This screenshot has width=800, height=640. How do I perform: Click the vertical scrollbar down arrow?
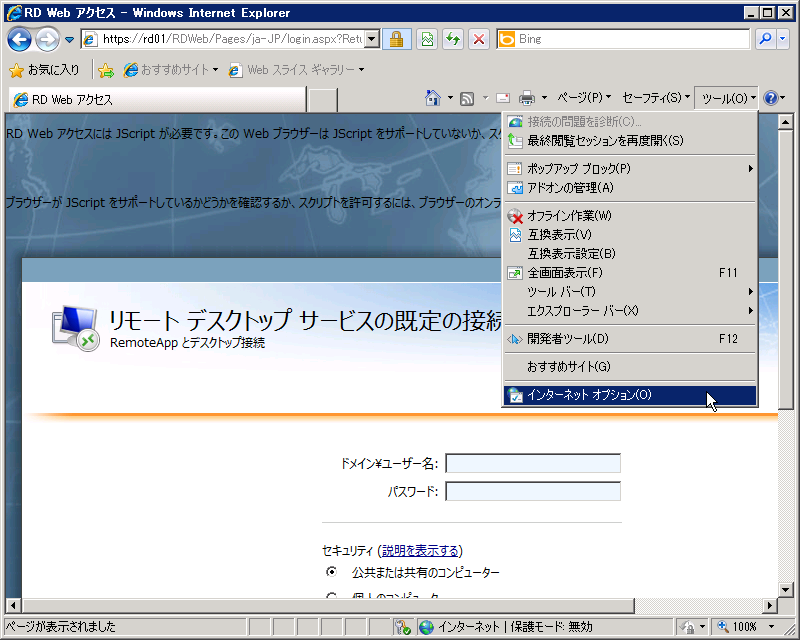click(x=786, y=589)
